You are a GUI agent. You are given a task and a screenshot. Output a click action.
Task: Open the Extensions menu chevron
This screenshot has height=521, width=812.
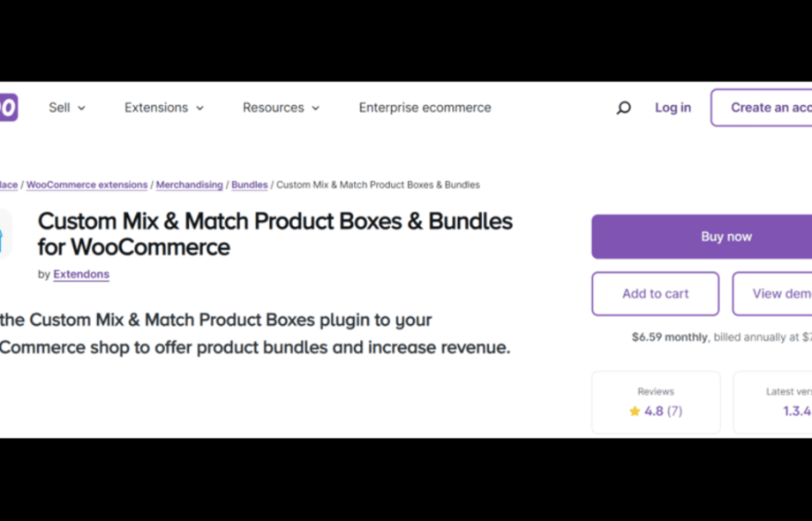[x=199, y=108]
